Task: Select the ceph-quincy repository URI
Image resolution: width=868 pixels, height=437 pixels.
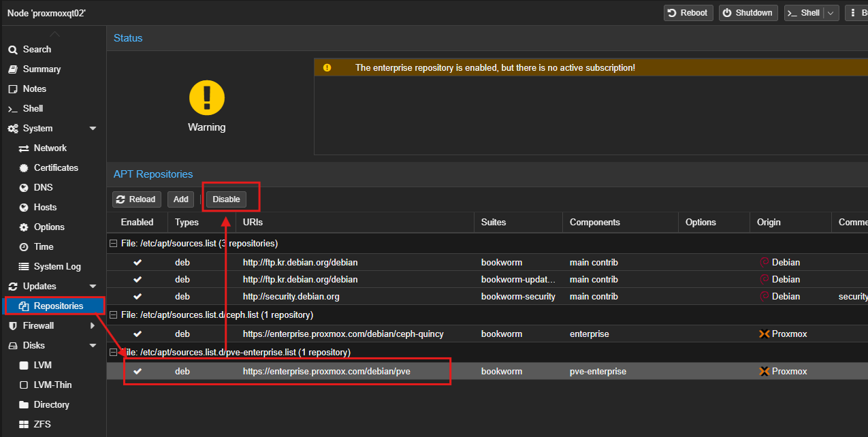Action: click(x=343, y=334)
